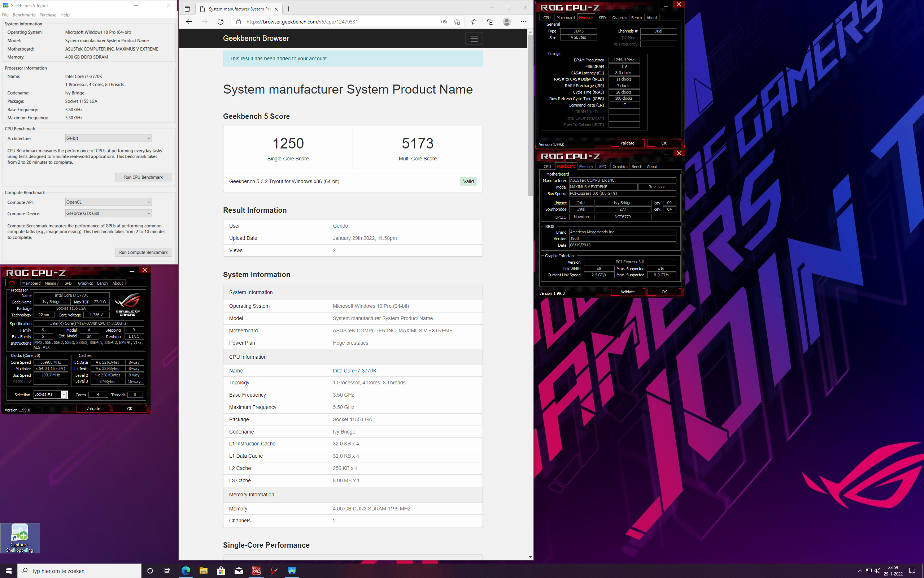The height and width of the screenshot is (578, 924).
Task: Switch to SPD tab in top-right CPU-Z
Action: click(x=602, y=18)
